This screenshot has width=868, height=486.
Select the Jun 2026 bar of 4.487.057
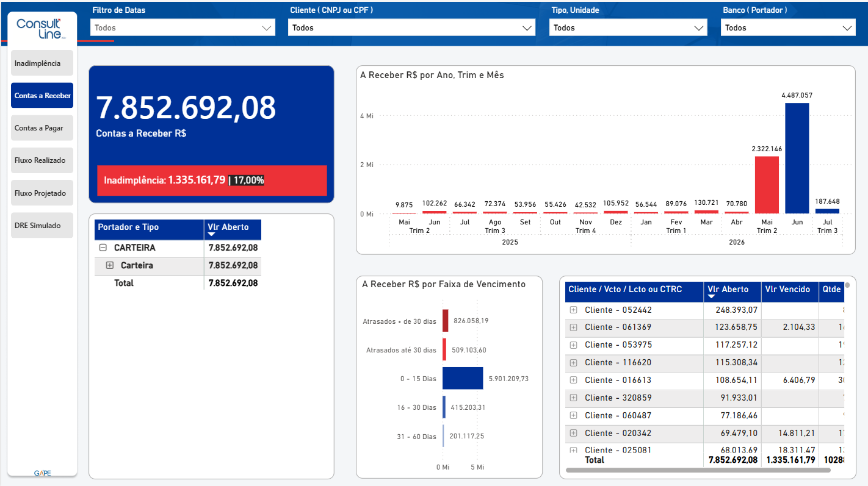coord(797,158)
